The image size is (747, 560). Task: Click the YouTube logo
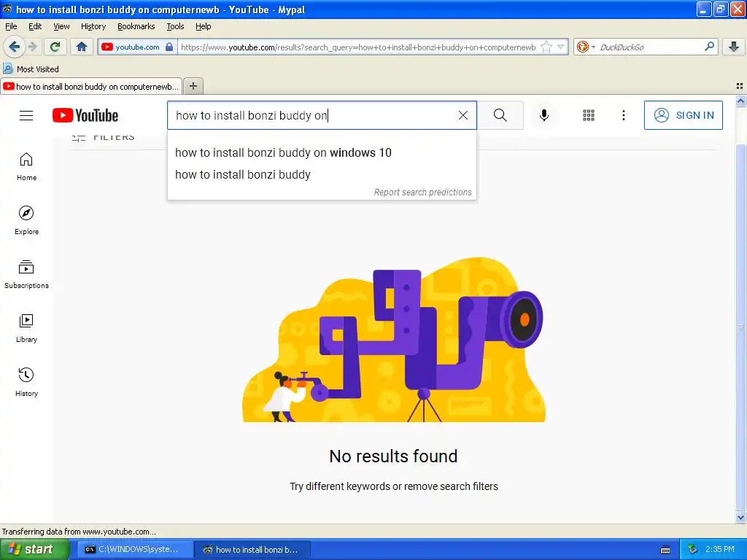(x=85, y=116)
